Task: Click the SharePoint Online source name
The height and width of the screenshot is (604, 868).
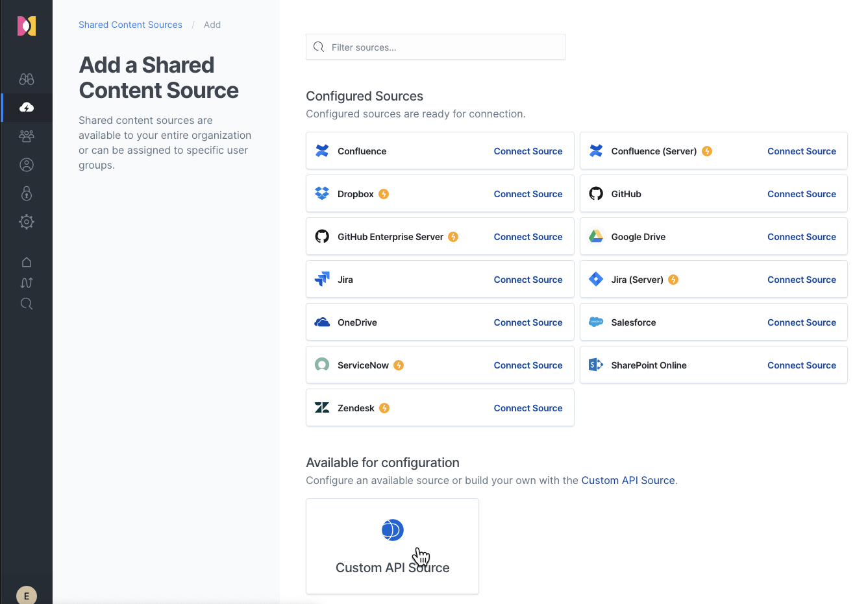Action: pyautogui.click(x=649, y=365)
